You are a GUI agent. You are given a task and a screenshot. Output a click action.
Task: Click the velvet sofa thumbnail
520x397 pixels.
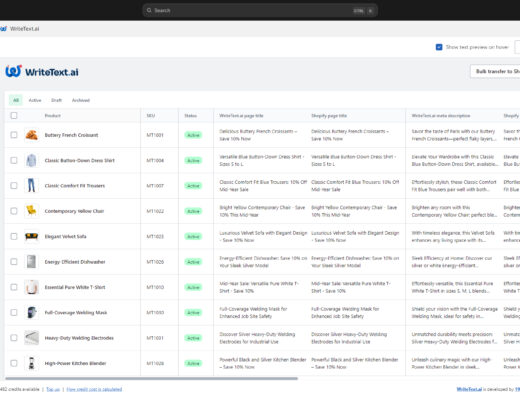[x=31, y=236]
